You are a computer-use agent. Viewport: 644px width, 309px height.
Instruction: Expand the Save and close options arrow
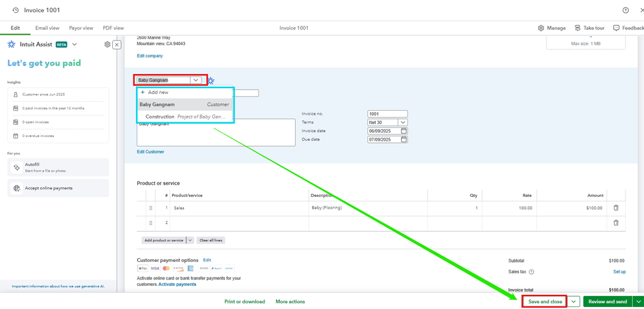574,302
